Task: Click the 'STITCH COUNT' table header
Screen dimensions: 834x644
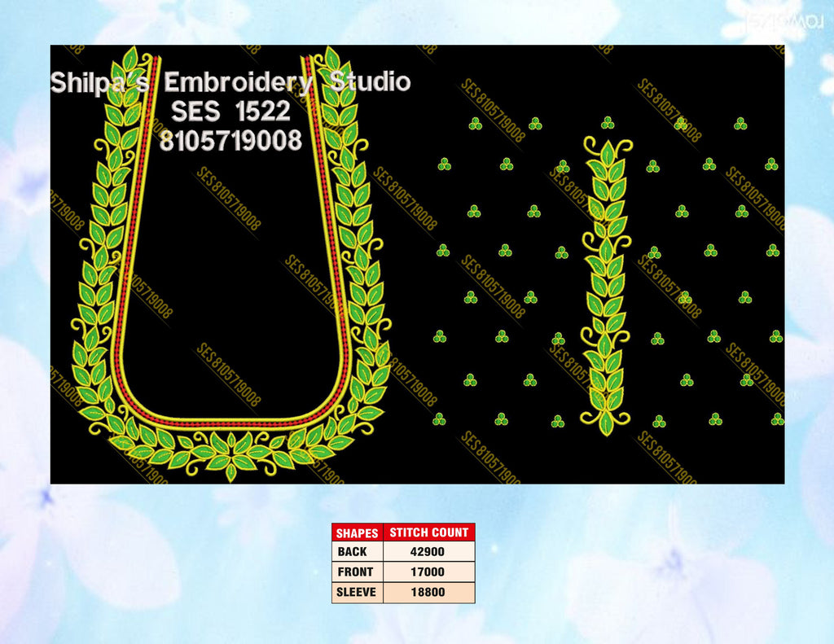Action: point(428,532)
